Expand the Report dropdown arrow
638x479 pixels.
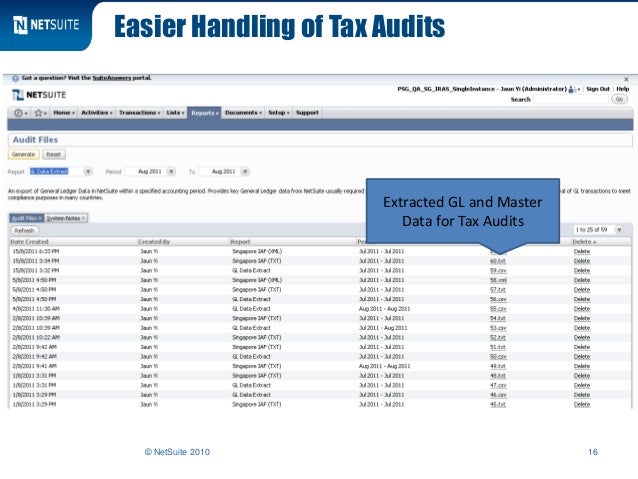pyautogui.click(x=88, y=172)
